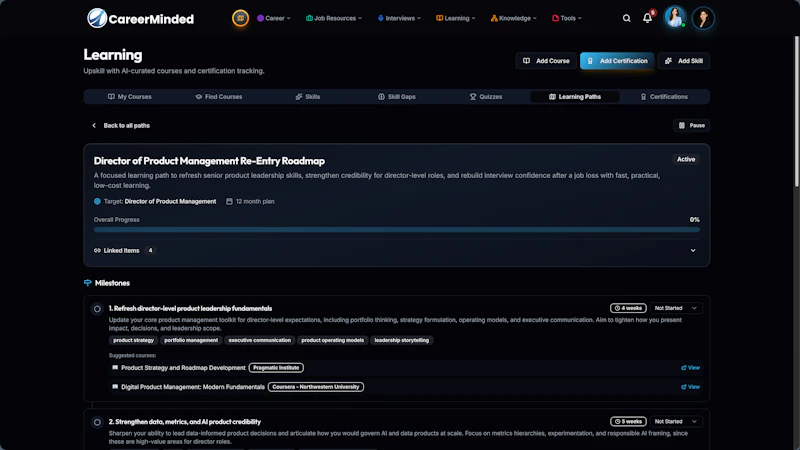Click the Add Skill button
This screenshot has height=450, width=800.
684,61
